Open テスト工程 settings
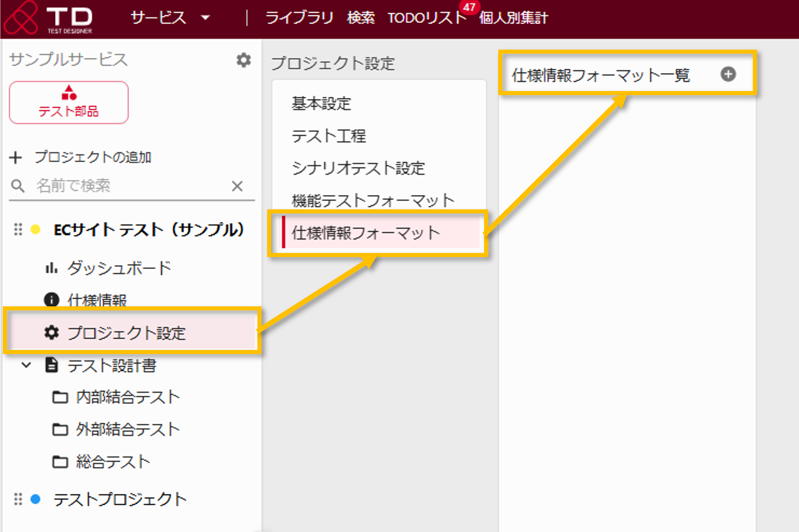 (329, 136)
